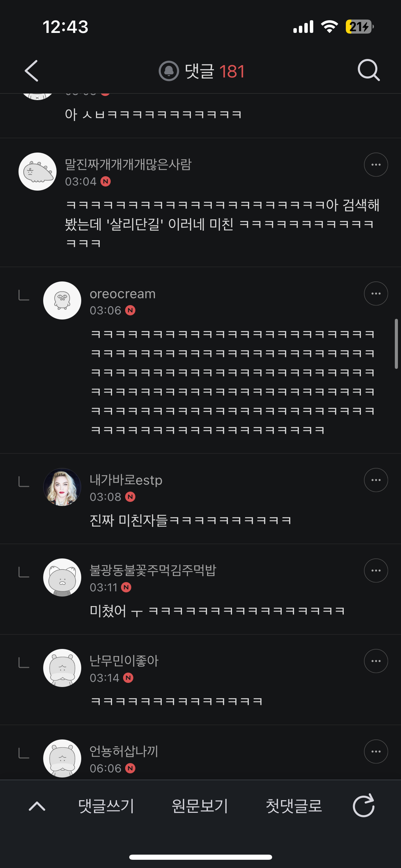Open more options for oreocream's comment
The height and width of the screenshot is (868, 401).
(376, 293)
